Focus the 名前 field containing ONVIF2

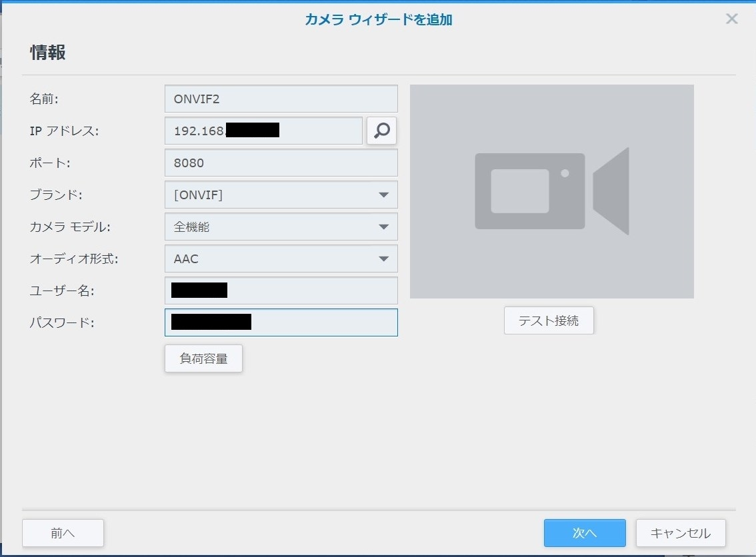click(281, 99)
